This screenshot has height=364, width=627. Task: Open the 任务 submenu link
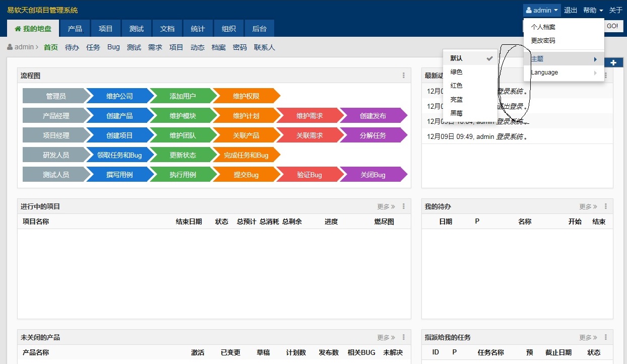(93, 47)
